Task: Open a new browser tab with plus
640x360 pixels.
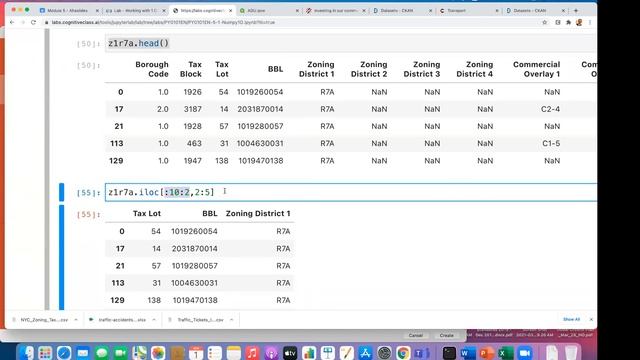Action: pyautogui.click(x=576, y=11)
